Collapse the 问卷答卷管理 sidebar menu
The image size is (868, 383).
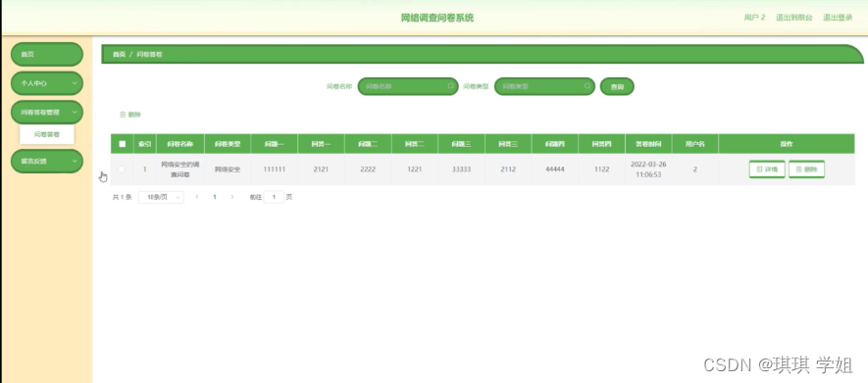coord(47,113)
